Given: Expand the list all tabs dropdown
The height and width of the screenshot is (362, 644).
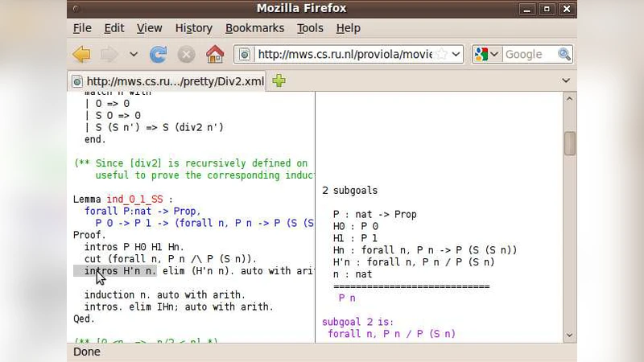Looking at the screenshot, I should pyautogui.click(x=566, y=80).
